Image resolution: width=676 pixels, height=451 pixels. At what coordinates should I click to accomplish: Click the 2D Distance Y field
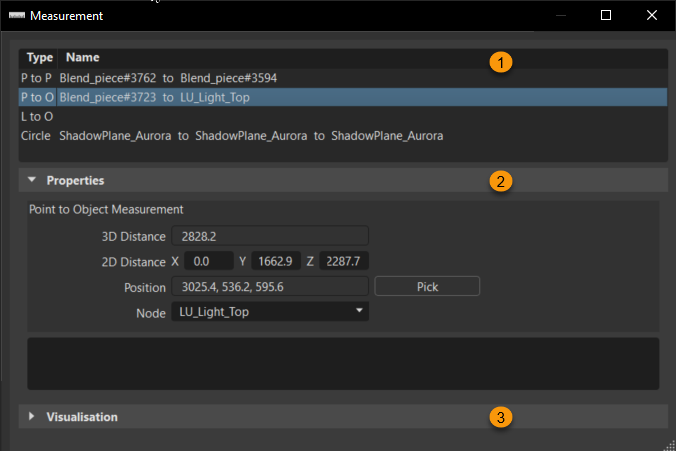(x=276, y=261)
